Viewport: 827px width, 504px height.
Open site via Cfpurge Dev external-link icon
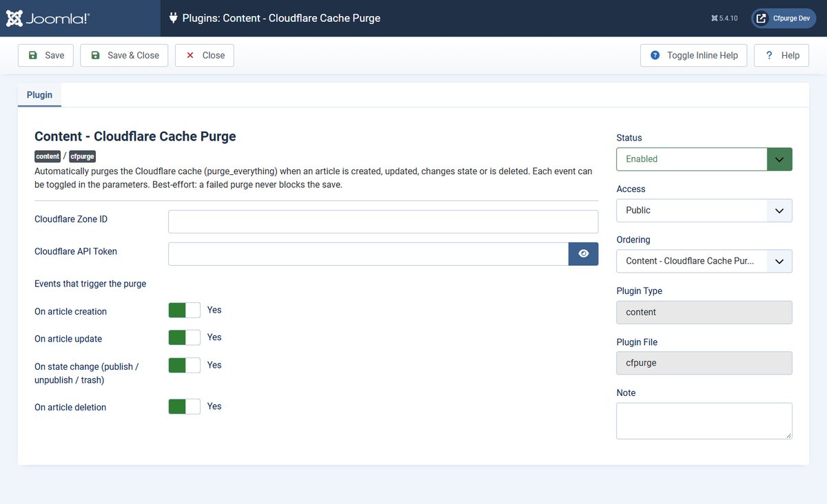pyautogui.click(x=761, y=19)
